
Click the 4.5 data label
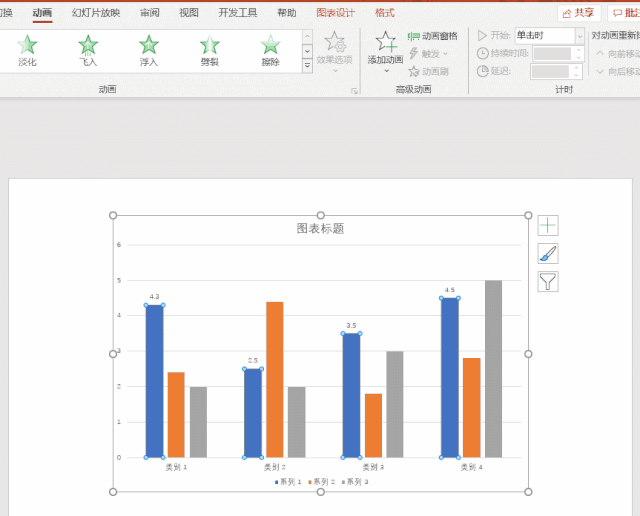[449, 290]
